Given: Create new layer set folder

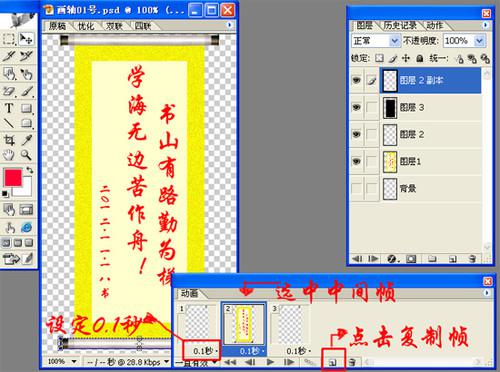Looking at the screenshot, I should (432, 259).
